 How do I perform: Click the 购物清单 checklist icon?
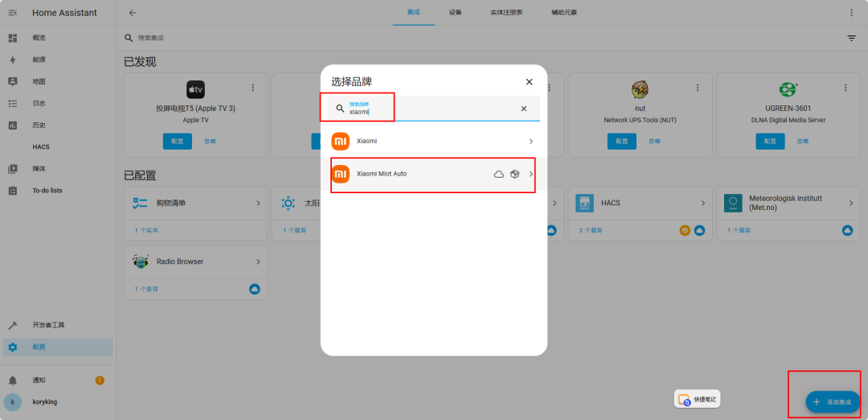(140, 204)
